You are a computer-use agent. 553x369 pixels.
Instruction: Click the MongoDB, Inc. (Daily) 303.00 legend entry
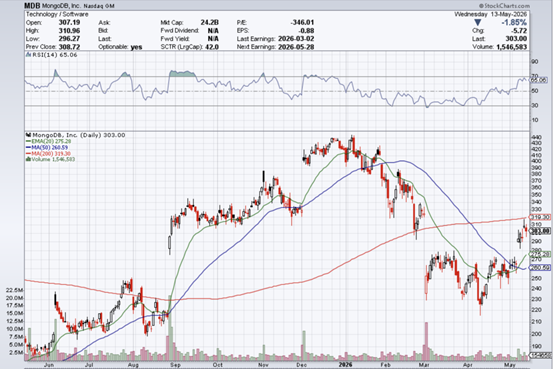pos(75,135)
